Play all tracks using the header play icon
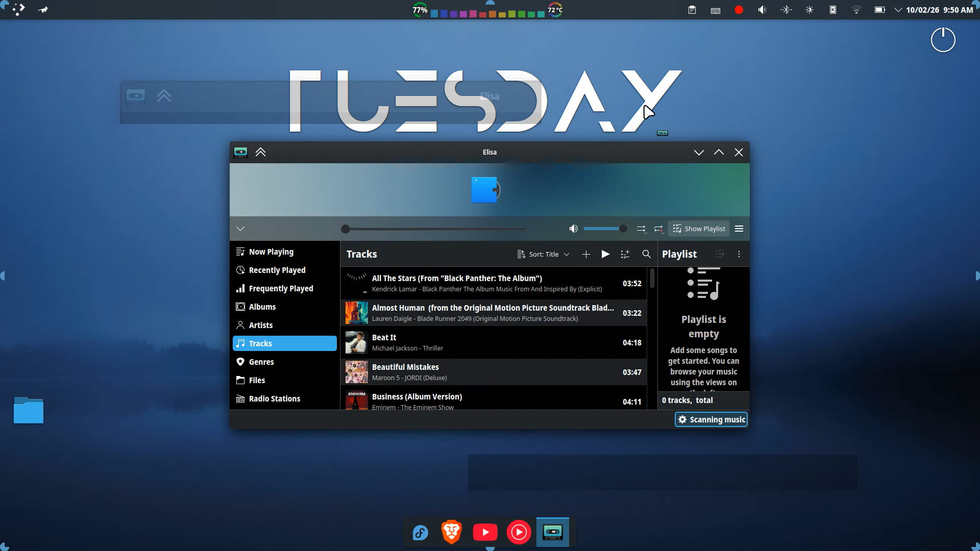The width and height of the screenshot is (980, 551). point(605,254)
